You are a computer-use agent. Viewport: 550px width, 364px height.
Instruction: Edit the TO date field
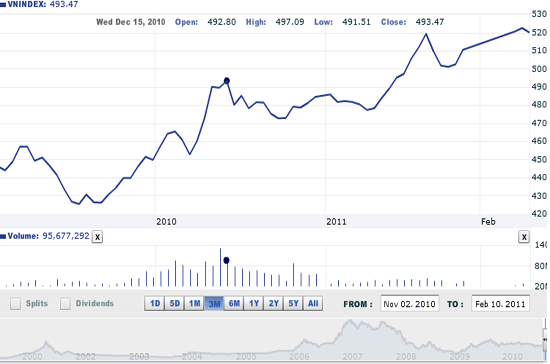pos(501,304)
